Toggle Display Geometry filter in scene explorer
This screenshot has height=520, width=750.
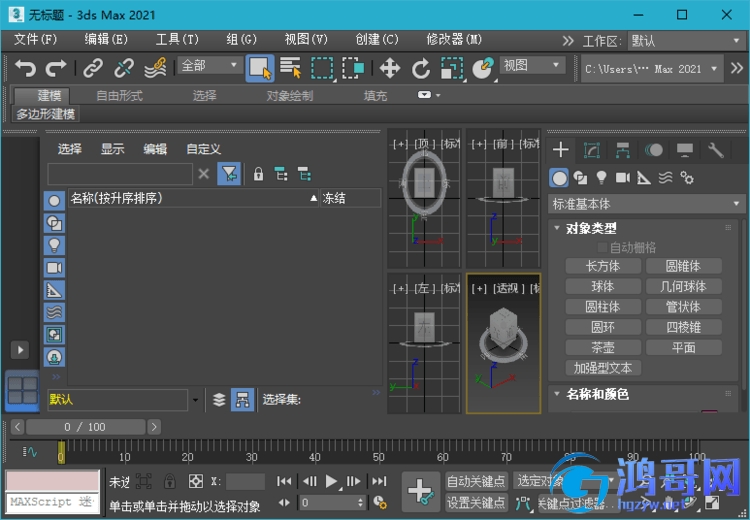coord(54,201)
